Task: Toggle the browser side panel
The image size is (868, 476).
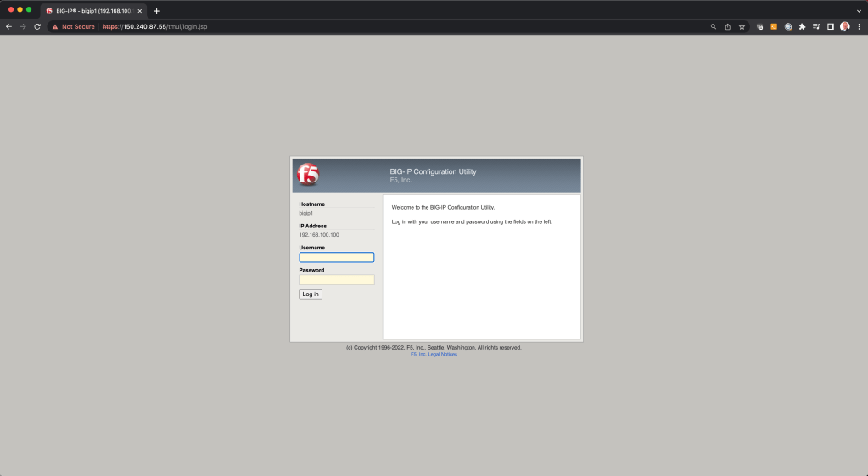Action: 831,26
